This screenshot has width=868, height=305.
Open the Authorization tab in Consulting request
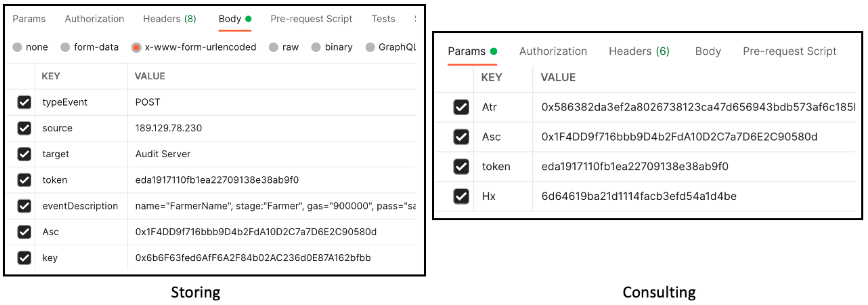click(553, 51)
